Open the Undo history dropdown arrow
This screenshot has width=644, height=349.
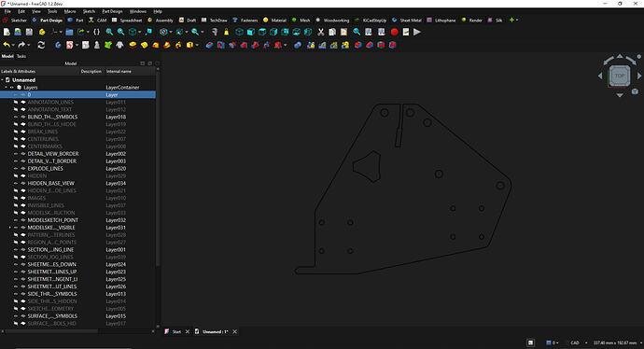[13, 45]
